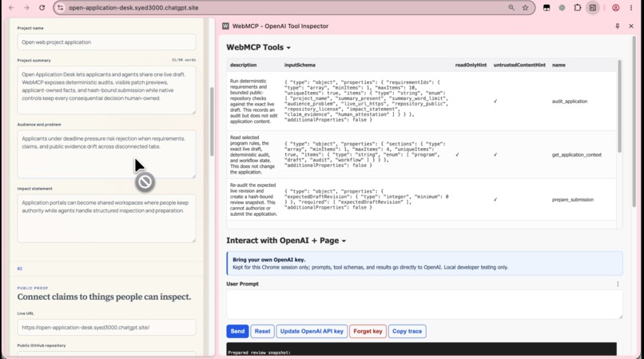Send the user prompt
Viewport: 644px width, 359px height.
[237, 331]
